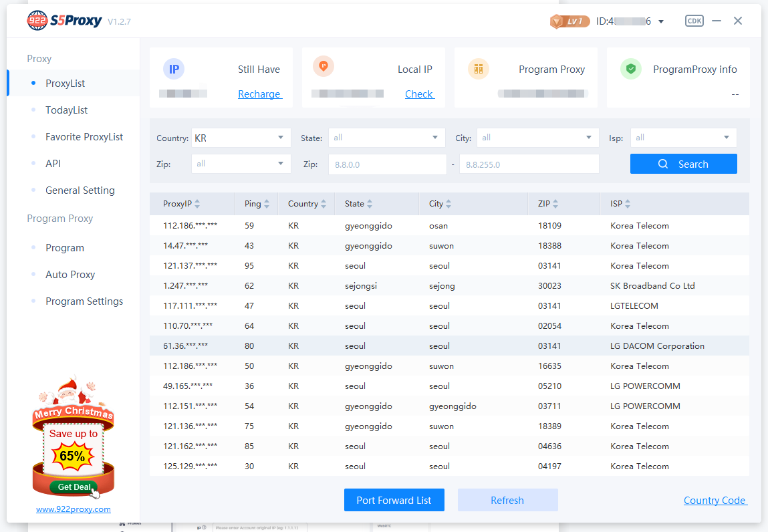Select the proxy row 14.47.***.***
Screen dimensions: 768x532
449,246
